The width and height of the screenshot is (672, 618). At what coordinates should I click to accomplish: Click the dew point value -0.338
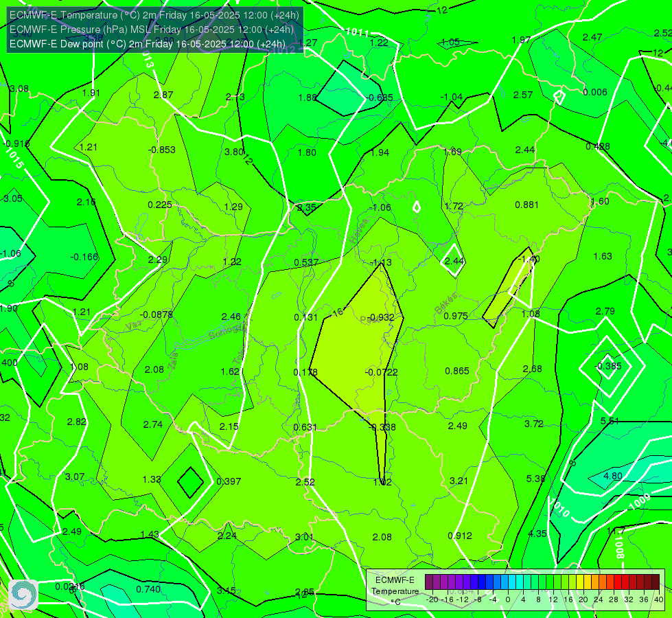(x=382, y=427)
